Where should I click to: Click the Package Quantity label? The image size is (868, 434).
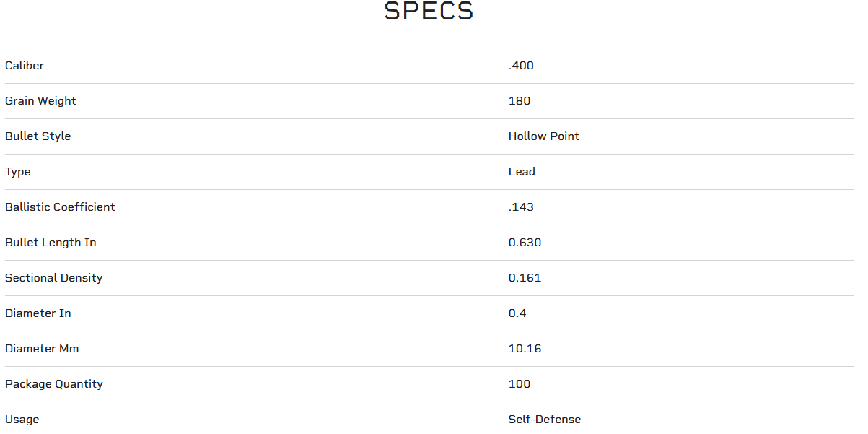coord(54,384)
